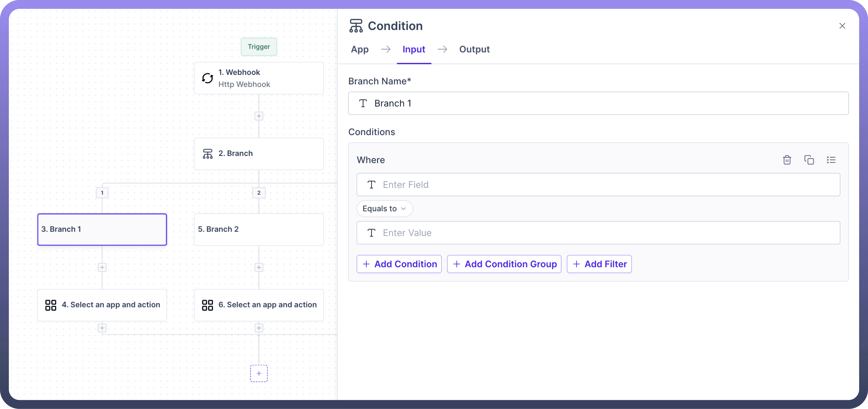The image size is (868, 409).
Task: Select the 2. Branch node
Action: 258,154
